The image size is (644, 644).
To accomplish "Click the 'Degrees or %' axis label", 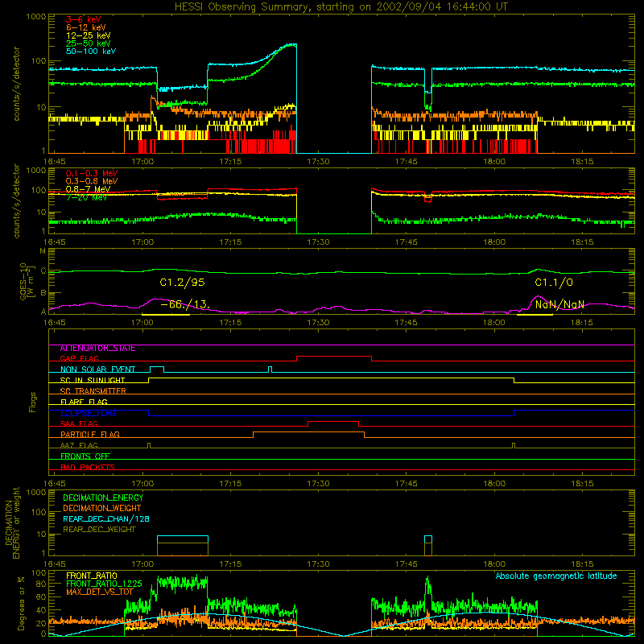I will click(x=22, y=603).
